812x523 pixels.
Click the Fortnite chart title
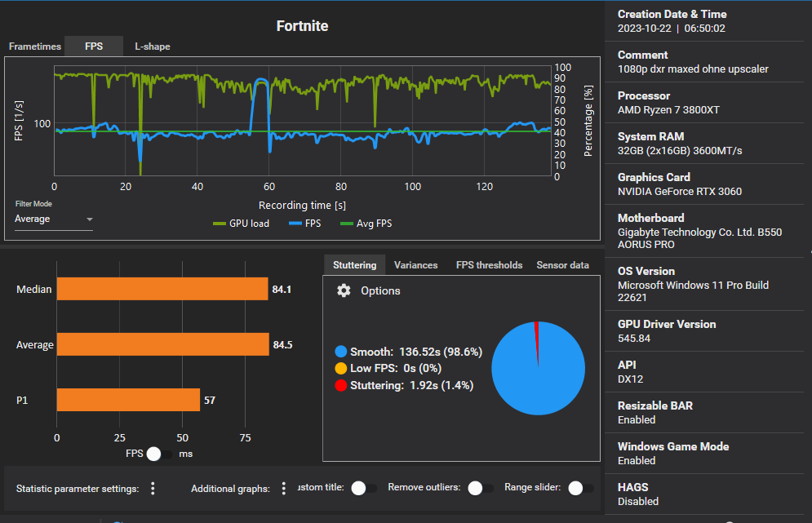point(302,26)
